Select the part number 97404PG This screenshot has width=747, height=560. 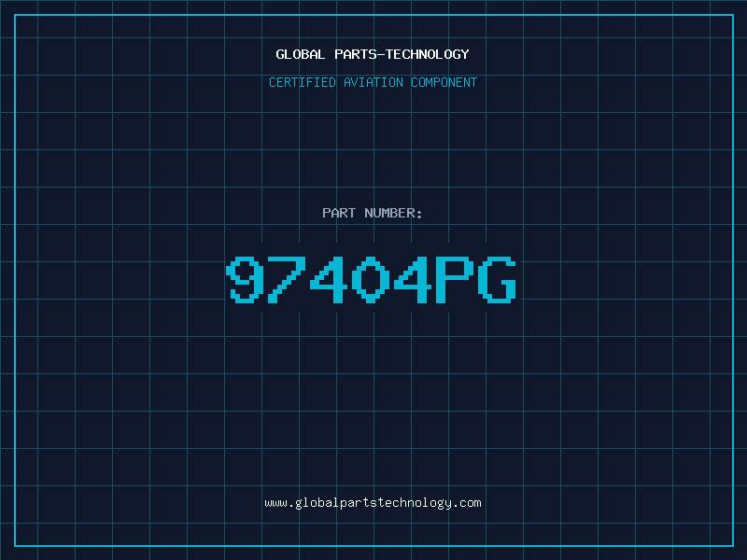point(371,279)
